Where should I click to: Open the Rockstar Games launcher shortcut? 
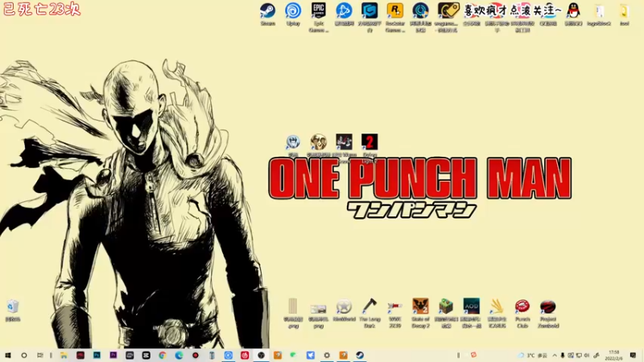(395, 17)
